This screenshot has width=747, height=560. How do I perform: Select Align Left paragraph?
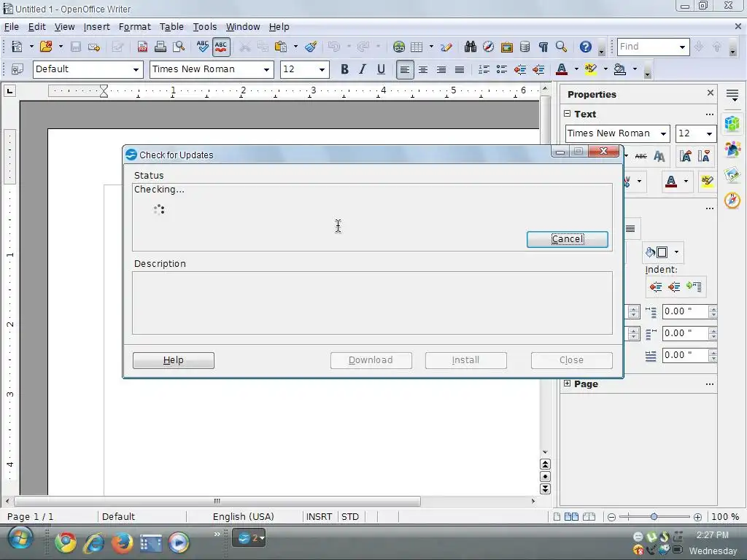404,69
